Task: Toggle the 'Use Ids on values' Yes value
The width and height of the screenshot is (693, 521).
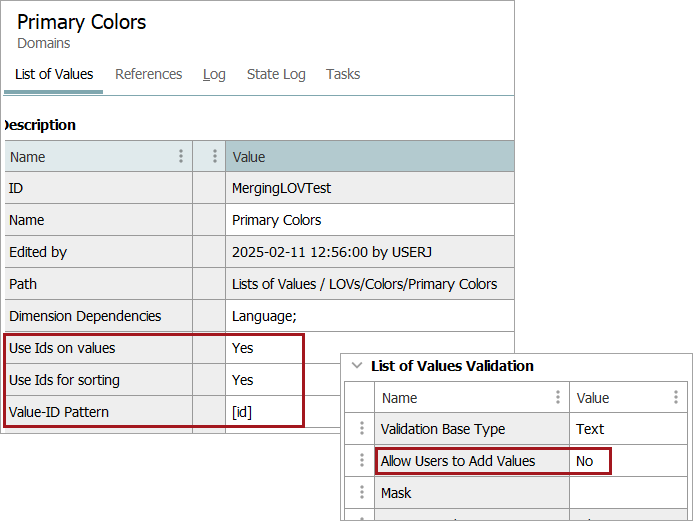Action: click(x=243, y=348)
